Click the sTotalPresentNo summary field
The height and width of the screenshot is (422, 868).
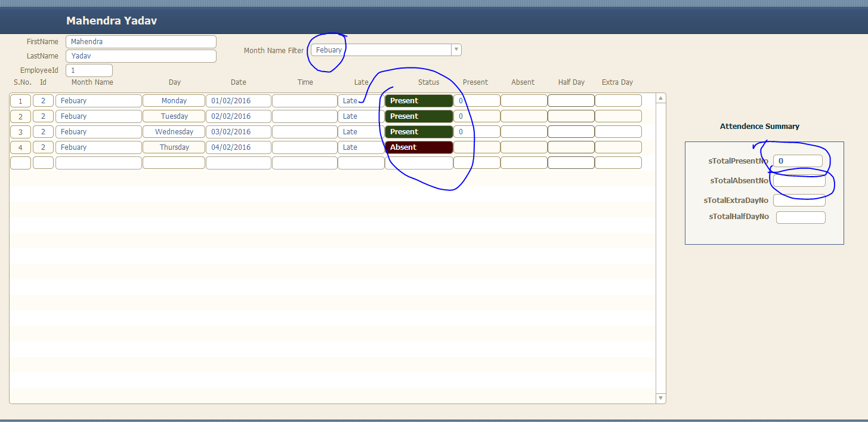click(x=798, y=161)
